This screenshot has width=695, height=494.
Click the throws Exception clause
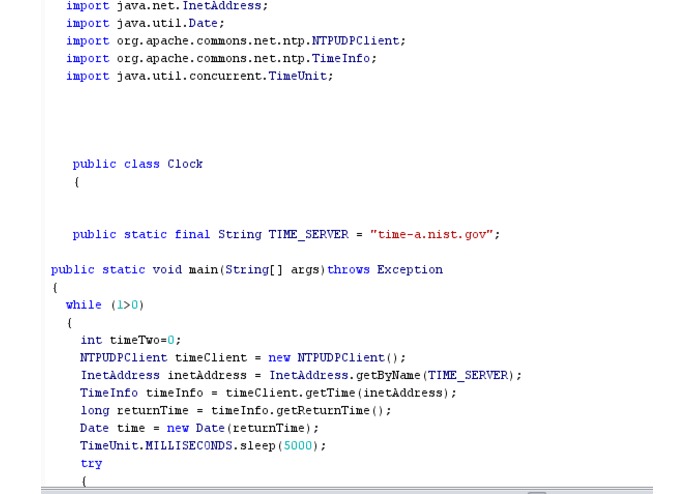385,269
